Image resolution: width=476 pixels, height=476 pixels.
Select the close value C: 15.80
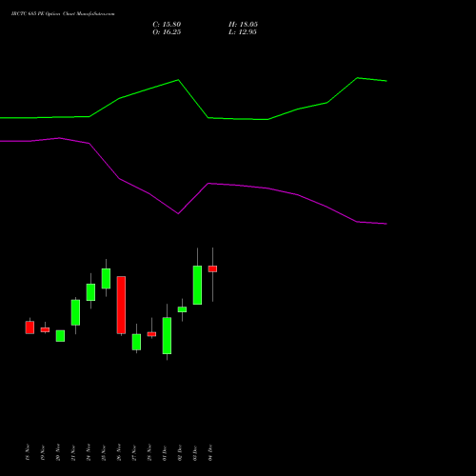[x=167, y=25]
